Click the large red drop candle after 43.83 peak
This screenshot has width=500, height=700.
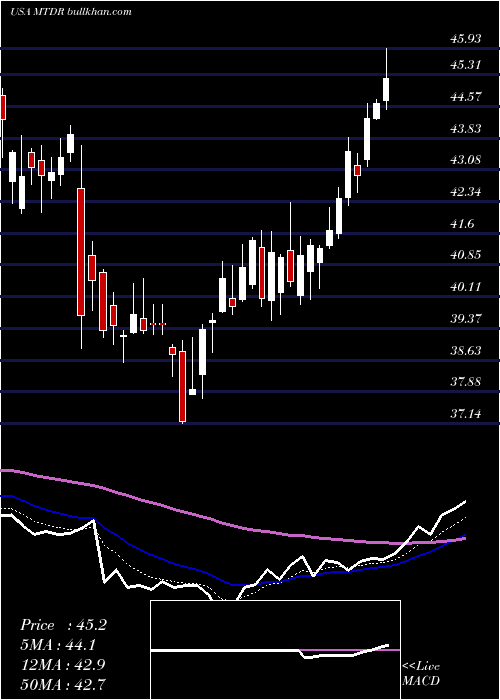tap(81, 247)
